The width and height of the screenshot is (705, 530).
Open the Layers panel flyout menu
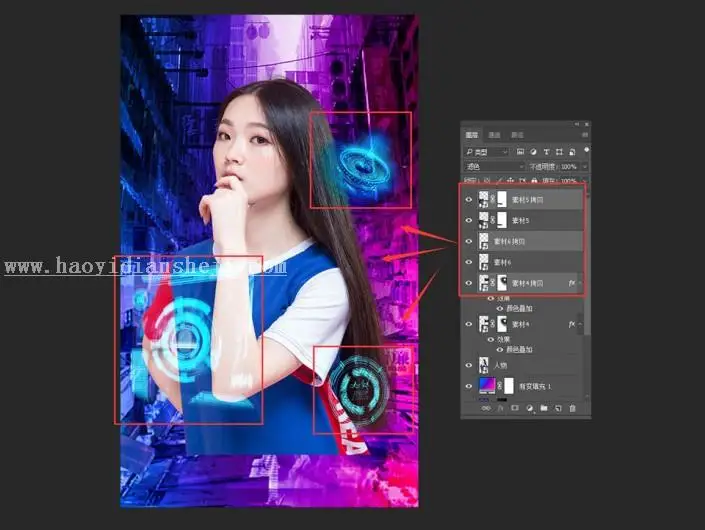point(585,135)
